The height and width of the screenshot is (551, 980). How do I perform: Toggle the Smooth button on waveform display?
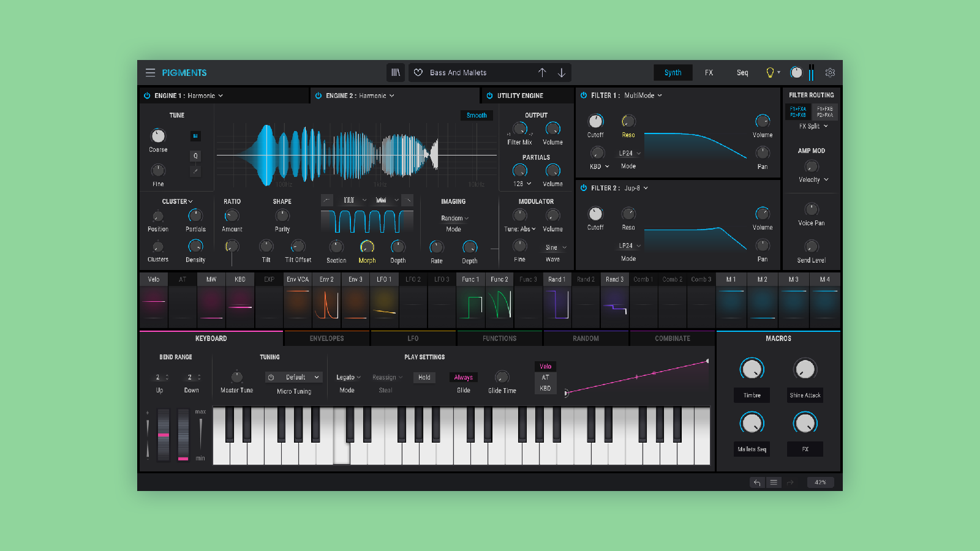[x=477, y=115]
